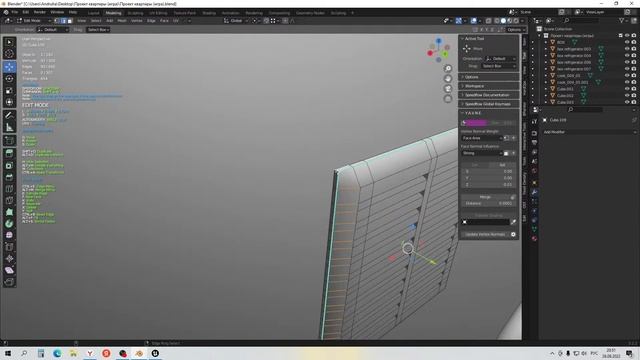Select the Cursor tool in the toolbar

tap(9, 54)
